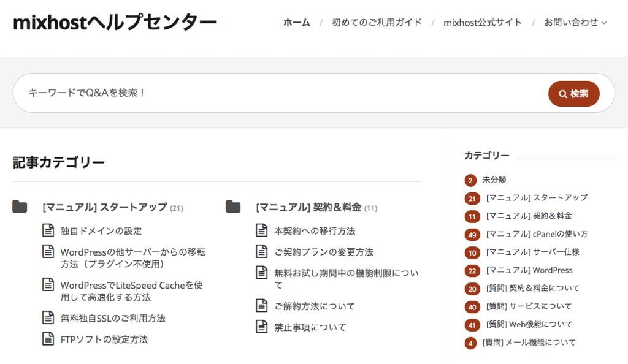
Task: Click the count badge 21 beside スタートアップ
Action: (472, 199)
